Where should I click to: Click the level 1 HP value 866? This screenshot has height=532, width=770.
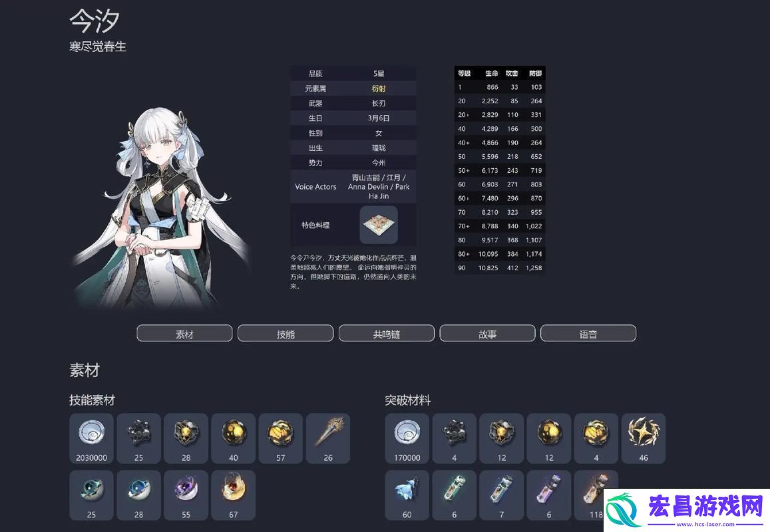pos(492,87)
